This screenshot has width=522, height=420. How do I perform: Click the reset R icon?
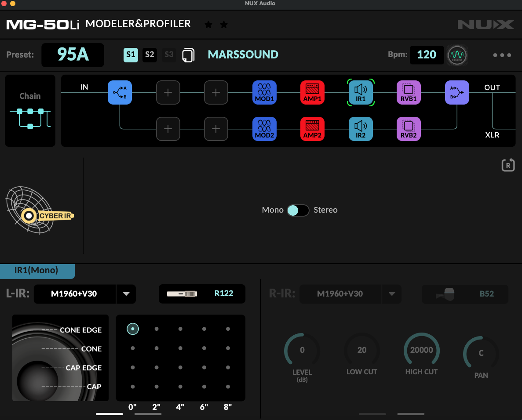508,165
